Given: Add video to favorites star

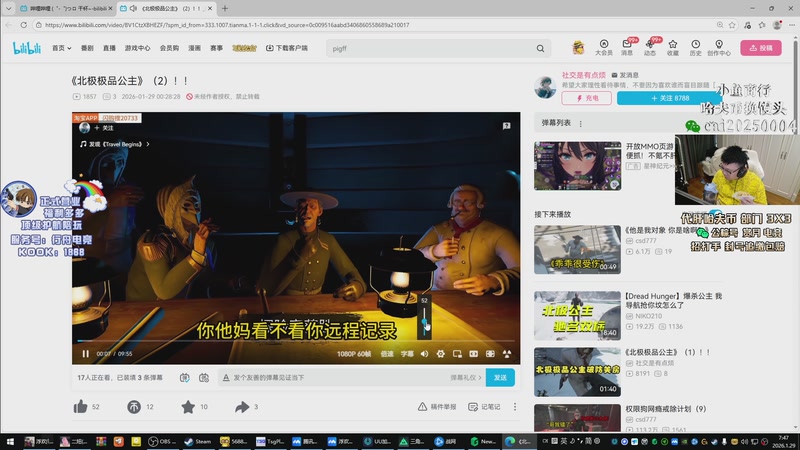Looking at the screenshot, I should point(188,407).
